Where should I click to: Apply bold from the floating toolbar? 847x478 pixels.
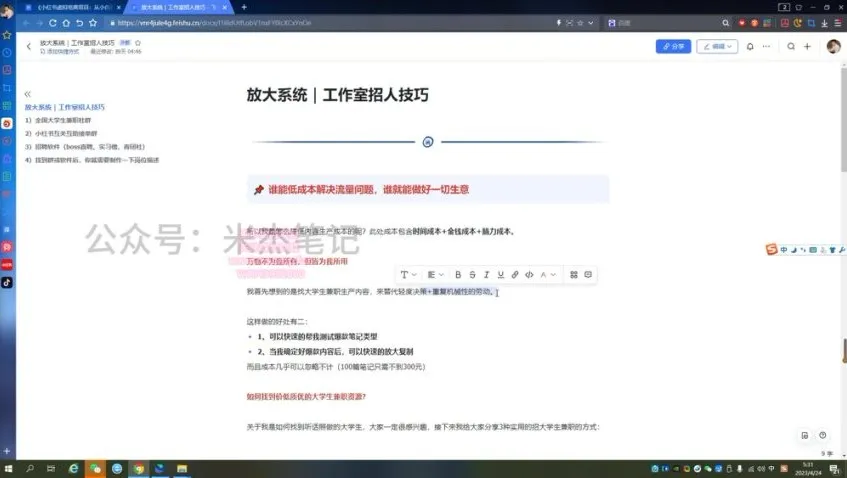click(458, 274)
